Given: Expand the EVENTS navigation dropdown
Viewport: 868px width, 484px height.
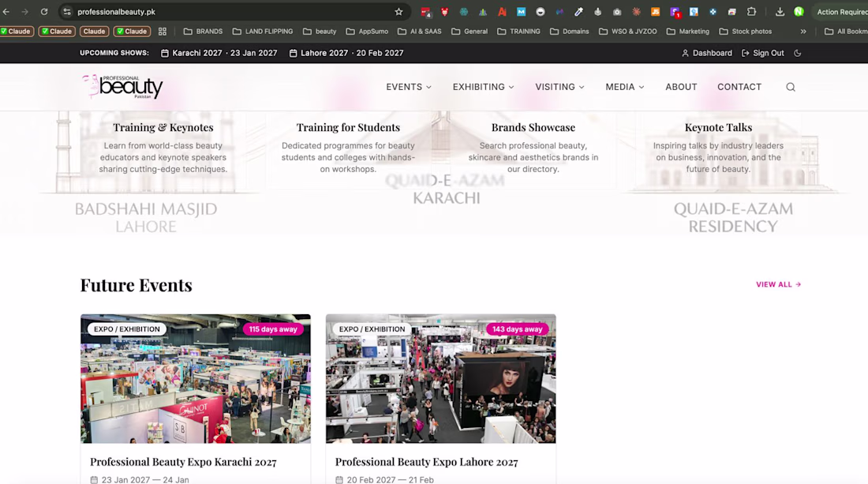Looking at the screenshot, I should coord(409,87).
